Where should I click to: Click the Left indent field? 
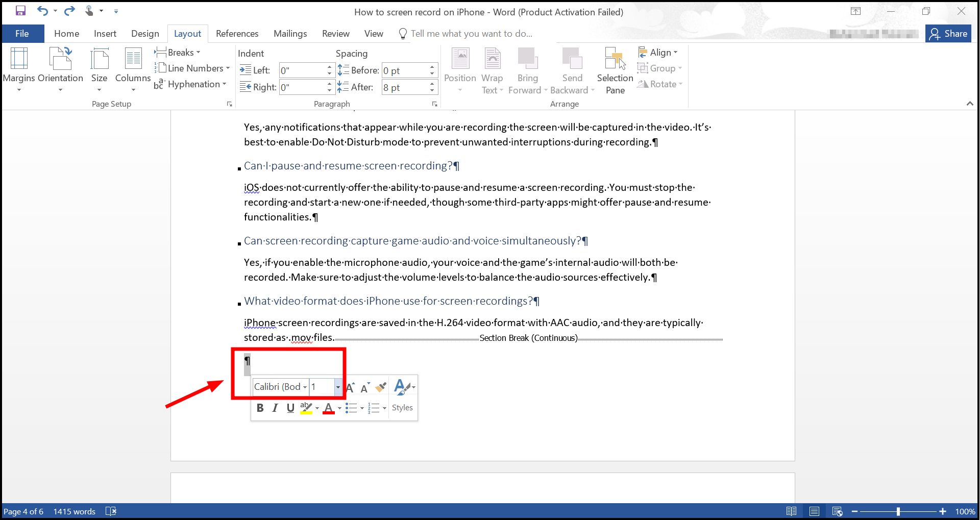pos(302,70)
